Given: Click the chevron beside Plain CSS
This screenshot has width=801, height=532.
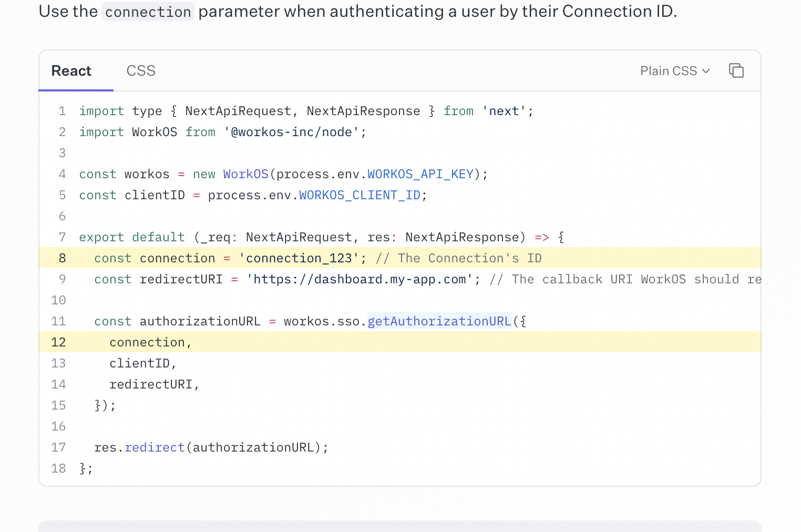Looking at the screenshot, I should [706, 70].
